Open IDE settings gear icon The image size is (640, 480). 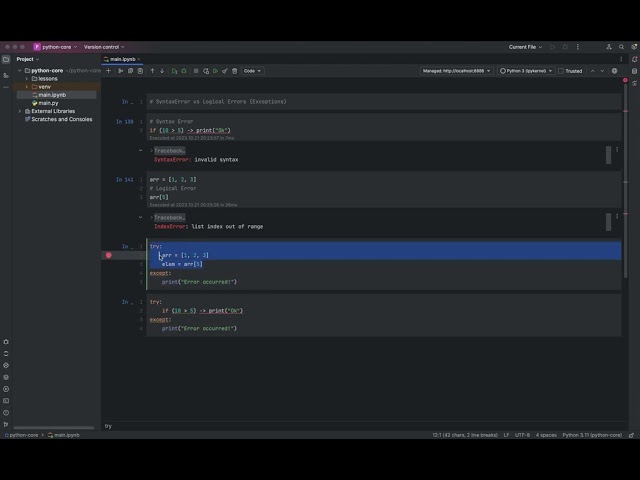634,47
